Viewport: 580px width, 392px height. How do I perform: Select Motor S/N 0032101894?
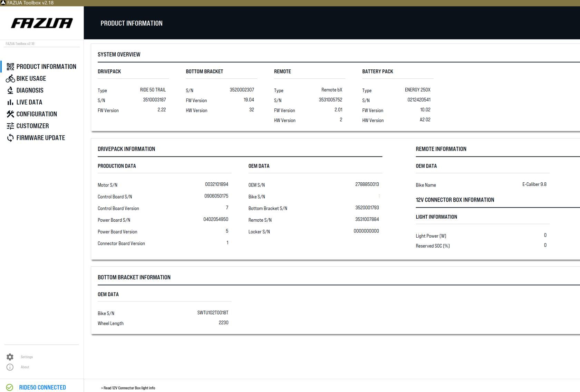[x=216, y=184]
